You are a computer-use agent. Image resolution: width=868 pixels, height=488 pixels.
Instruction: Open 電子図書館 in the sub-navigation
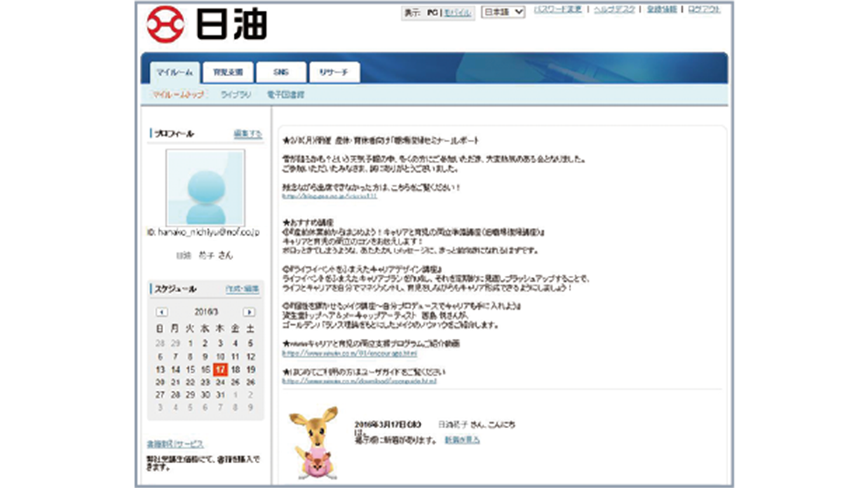pyautogui.click(x=285, y=95)
